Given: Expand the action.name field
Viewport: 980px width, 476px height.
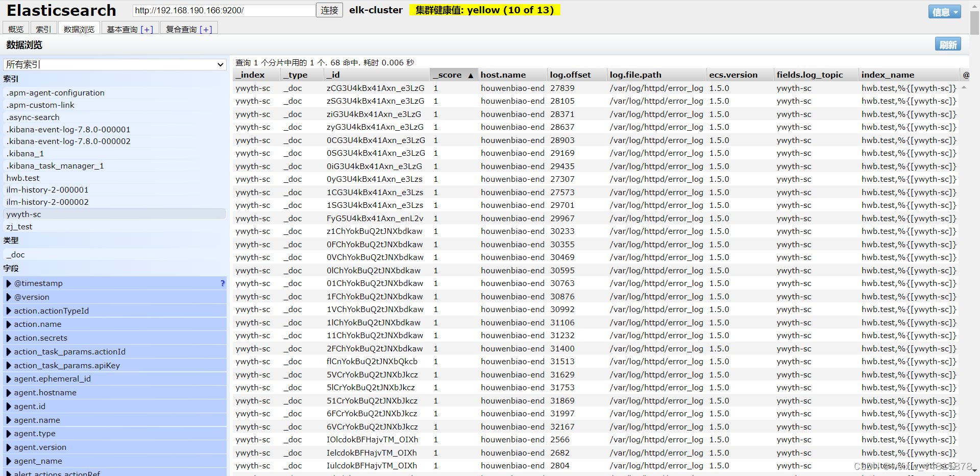Looking at the screenshot, I should click(9, 324).
